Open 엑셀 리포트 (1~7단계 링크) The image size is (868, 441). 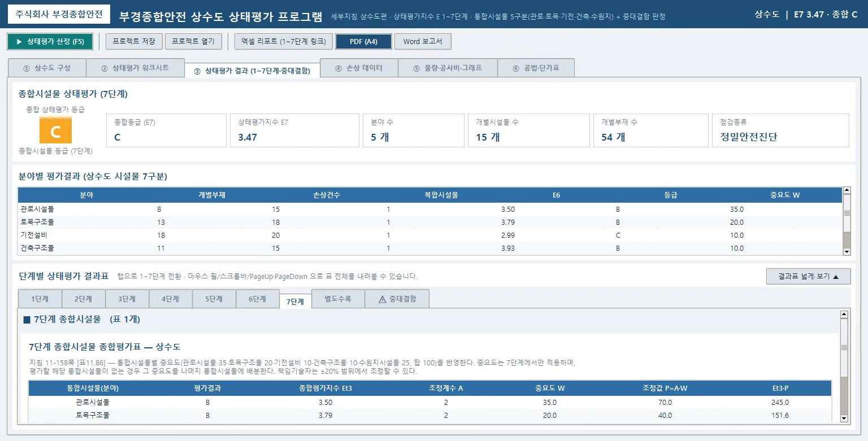(x=283, y=42)
